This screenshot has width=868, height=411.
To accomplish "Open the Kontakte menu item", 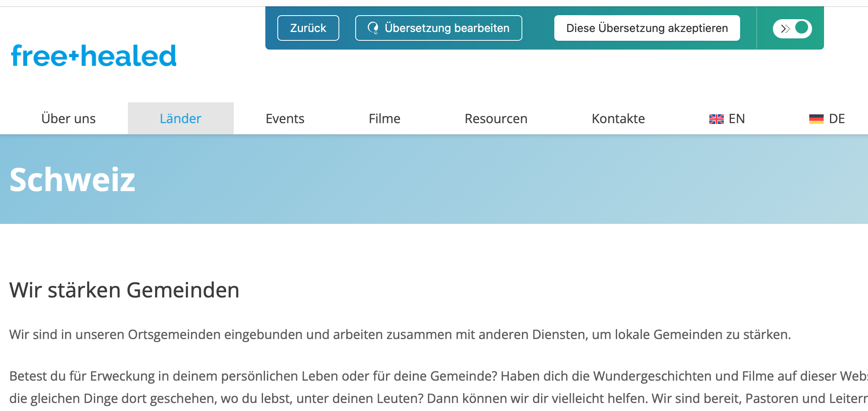I will (x=618, y=118).
